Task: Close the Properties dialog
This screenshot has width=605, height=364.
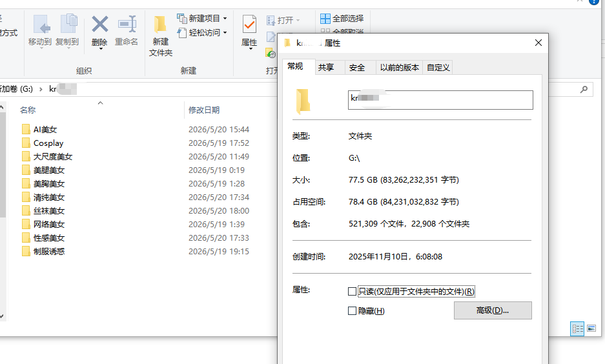Action: (538, 43)
